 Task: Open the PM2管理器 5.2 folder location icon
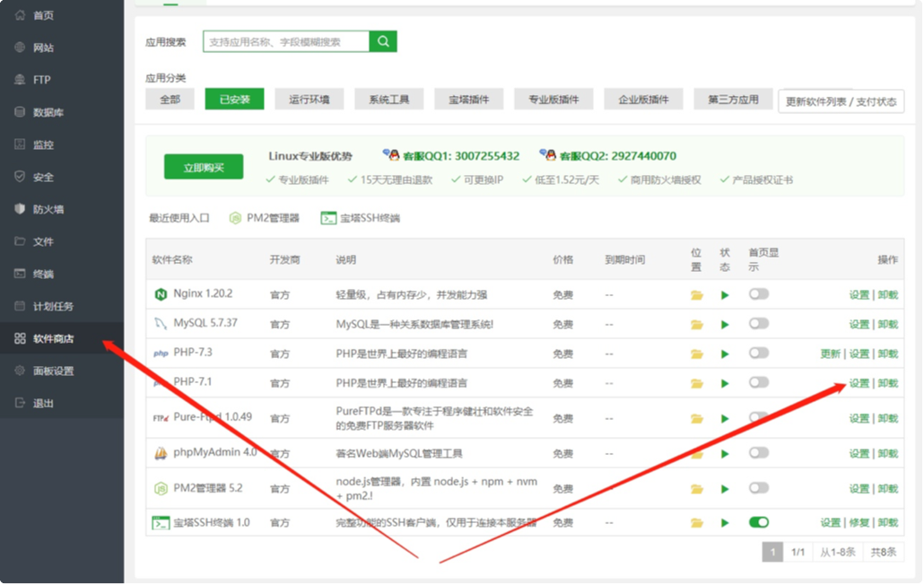pos(696,489)
